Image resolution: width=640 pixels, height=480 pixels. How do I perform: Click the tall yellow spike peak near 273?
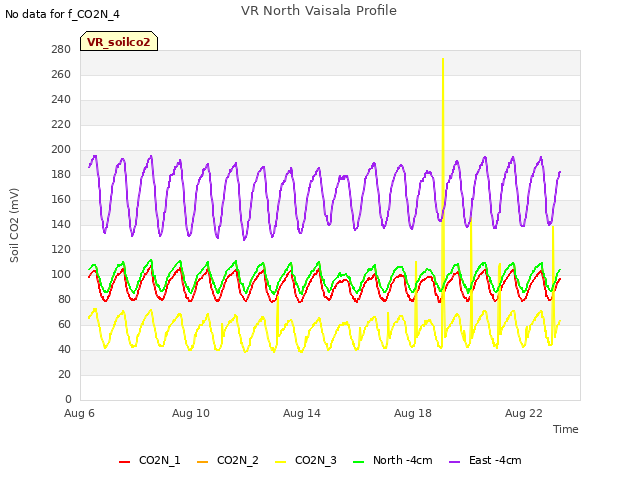coord(443,60)
